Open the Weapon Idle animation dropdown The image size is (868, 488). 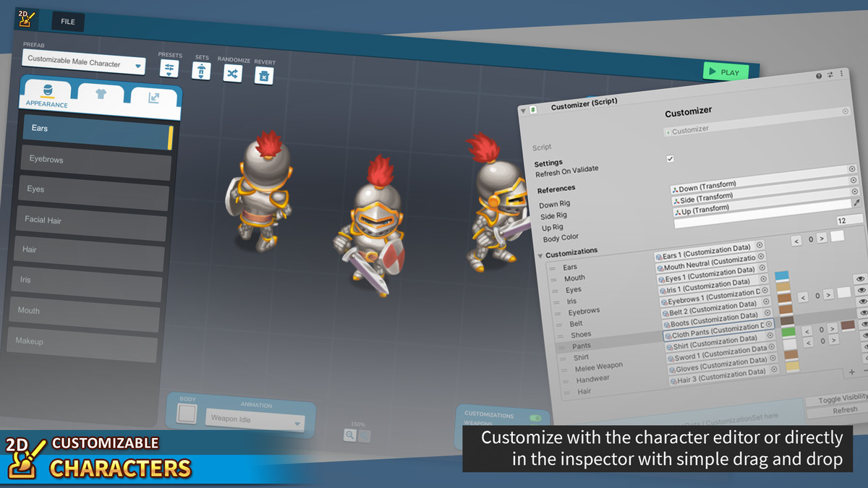coord(255,420)
